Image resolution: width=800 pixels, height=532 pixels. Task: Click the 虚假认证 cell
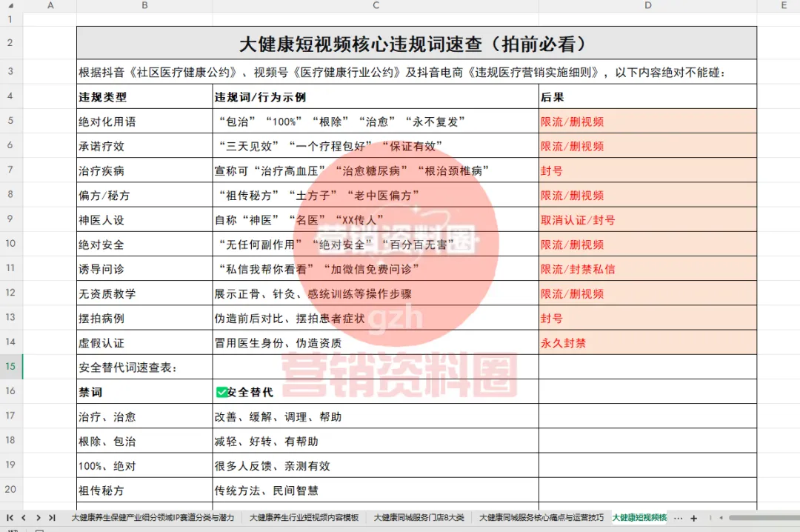(144, 342)
